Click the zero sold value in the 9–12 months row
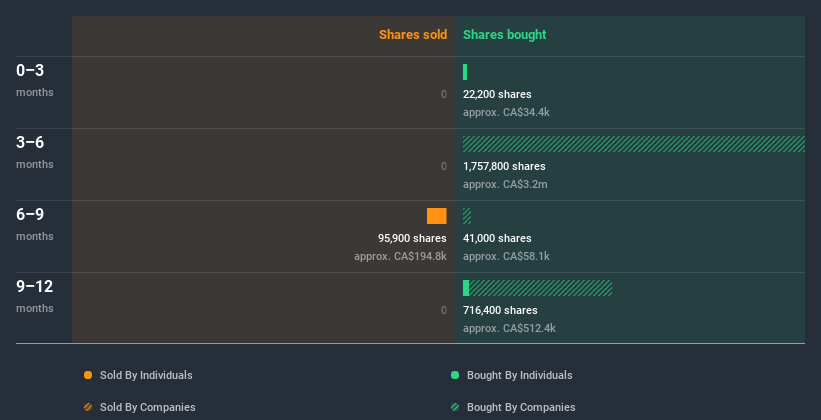This screenshot has width=821, height=420. pyautogui.click(x=443, y=310)
